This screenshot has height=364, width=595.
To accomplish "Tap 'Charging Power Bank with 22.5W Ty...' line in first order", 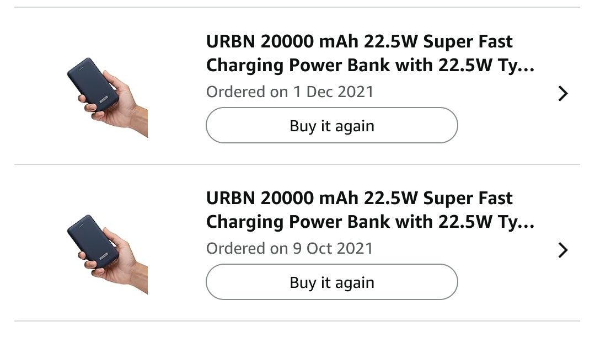I will click(x=371, y=65).
